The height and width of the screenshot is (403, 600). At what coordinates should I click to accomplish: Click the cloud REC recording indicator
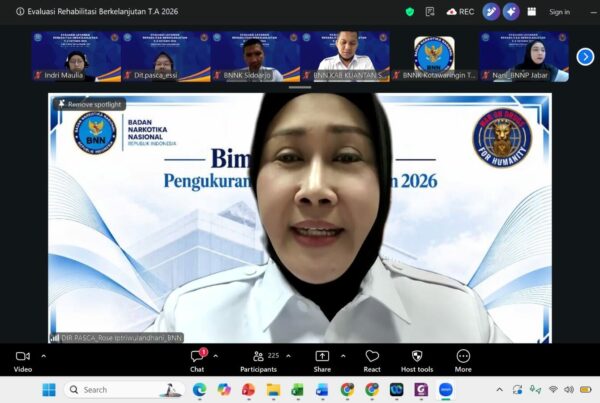point(460,12)
